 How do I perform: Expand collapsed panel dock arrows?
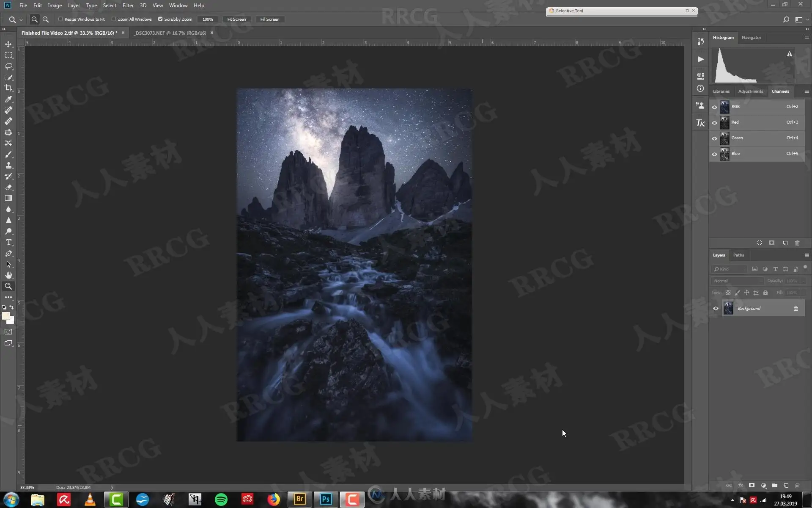point(704,29)
